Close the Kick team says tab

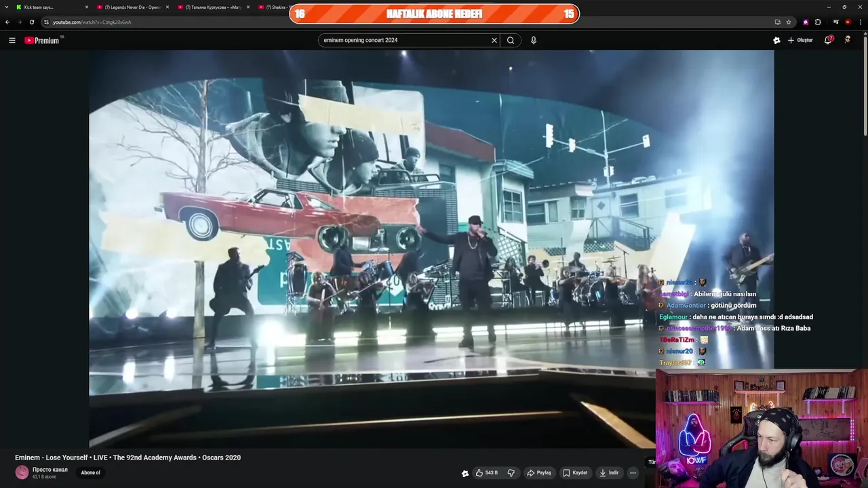coord(87,7)
